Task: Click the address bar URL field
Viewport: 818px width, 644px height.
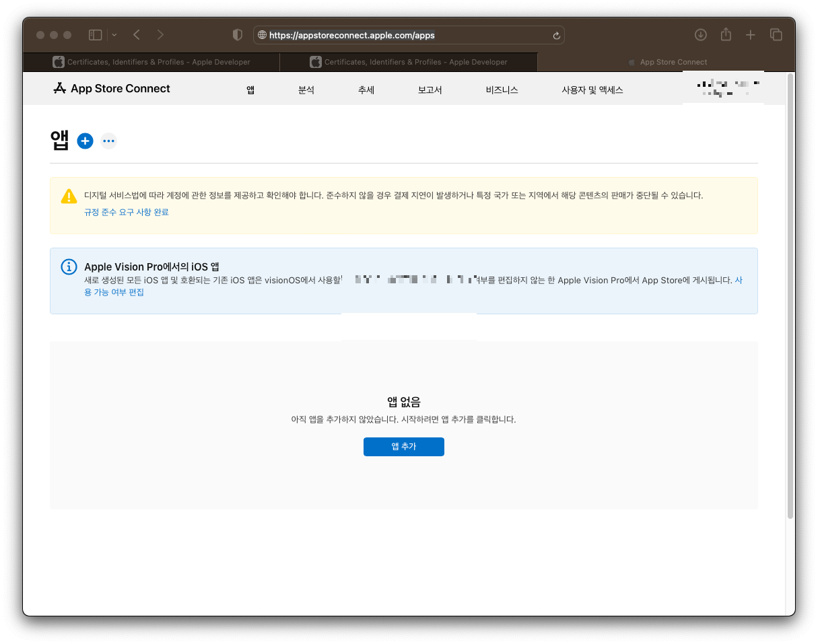Action: point(409,35)
